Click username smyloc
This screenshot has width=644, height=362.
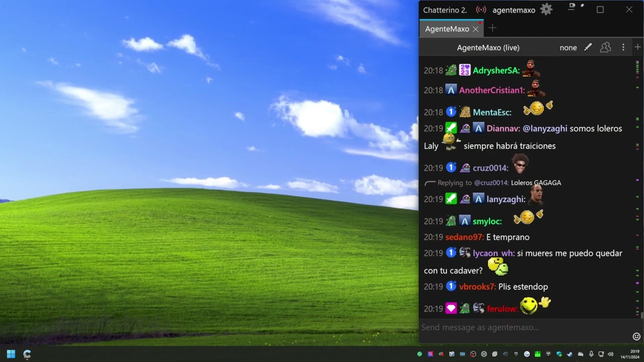[487, 222]
